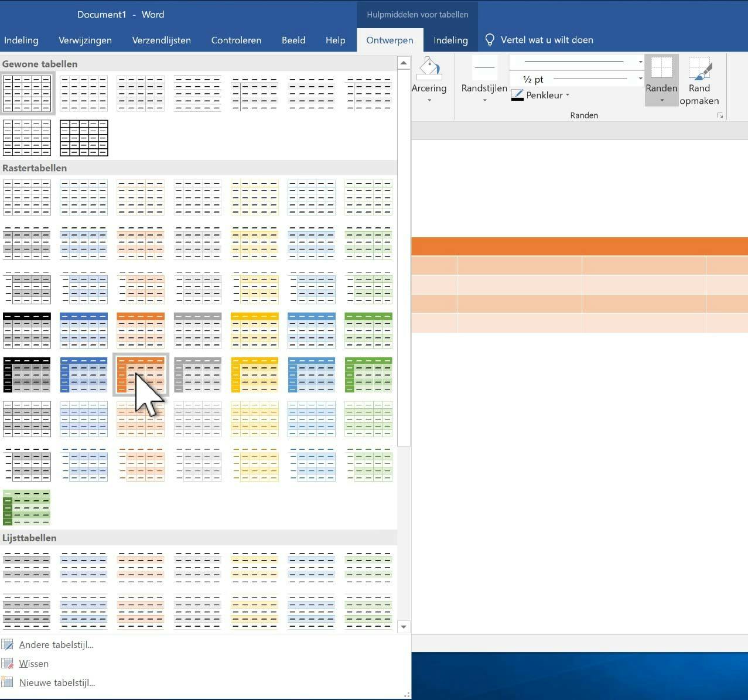Apply the green banded list table style
This screenshot has width=748, height=700.
click(x=368, y=567)
